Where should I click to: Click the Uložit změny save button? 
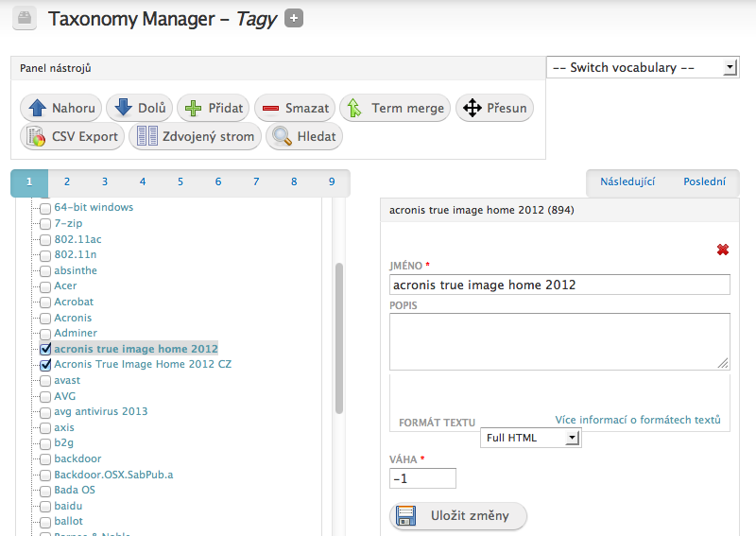458,516
